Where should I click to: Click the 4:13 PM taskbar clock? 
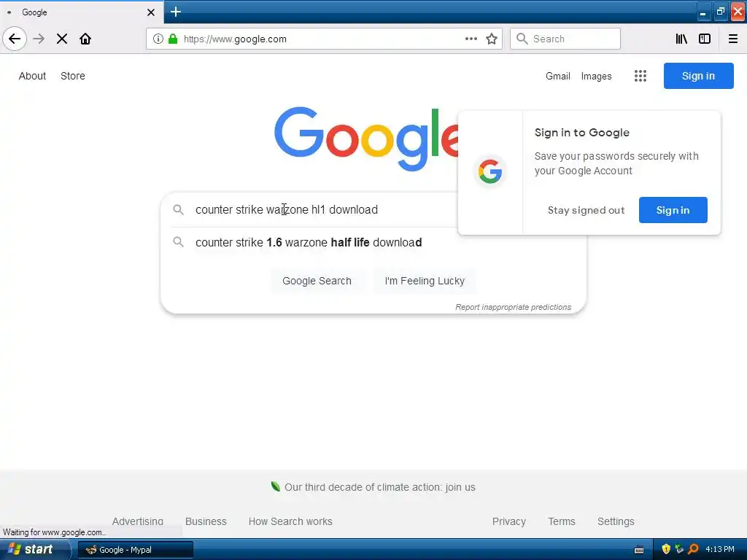pos(719,549)
